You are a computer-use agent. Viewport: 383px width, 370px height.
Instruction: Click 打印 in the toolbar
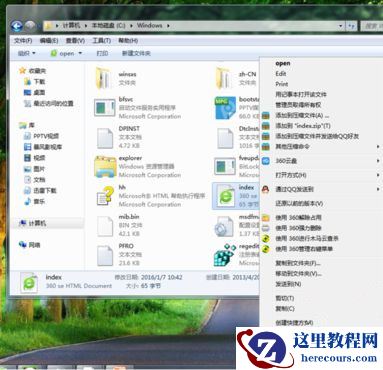click(x=102, y=53)
